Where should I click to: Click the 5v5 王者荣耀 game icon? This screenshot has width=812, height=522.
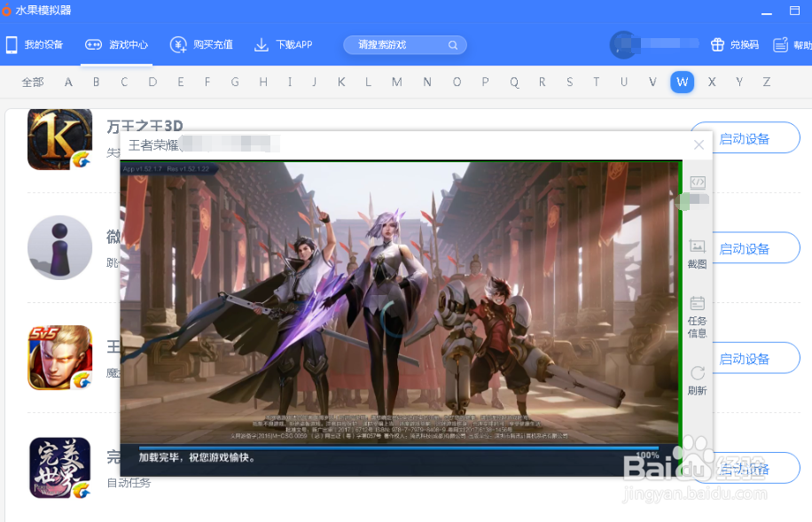60,358
